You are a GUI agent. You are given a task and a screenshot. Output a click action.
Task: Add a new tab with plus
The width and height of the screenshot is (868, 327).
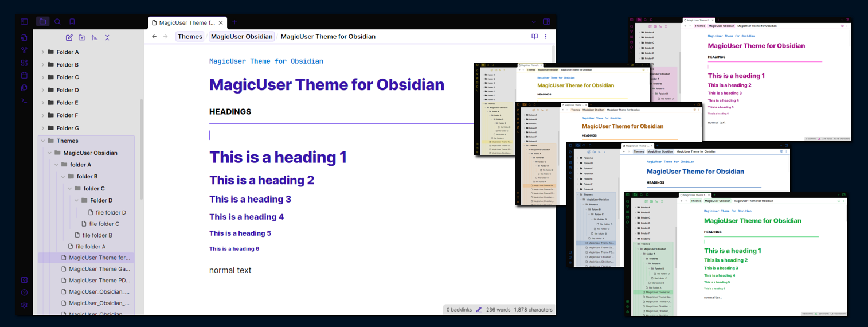coord(234,22)
